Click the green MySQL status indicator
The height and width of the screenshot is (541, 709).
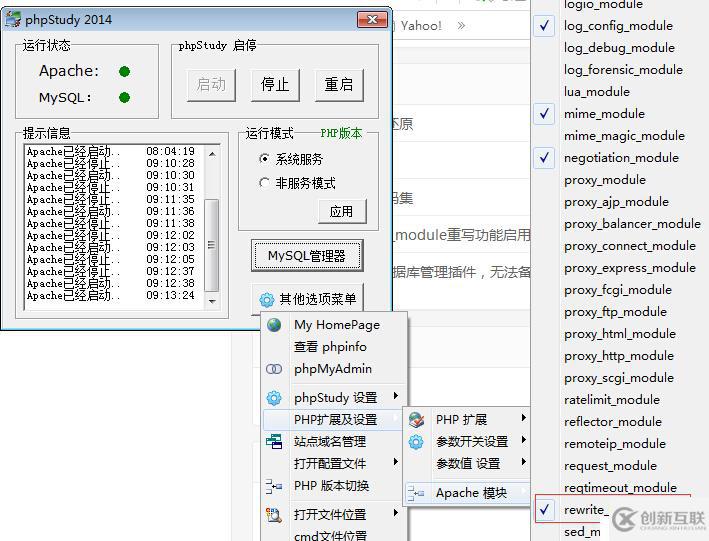click(124, 97)
